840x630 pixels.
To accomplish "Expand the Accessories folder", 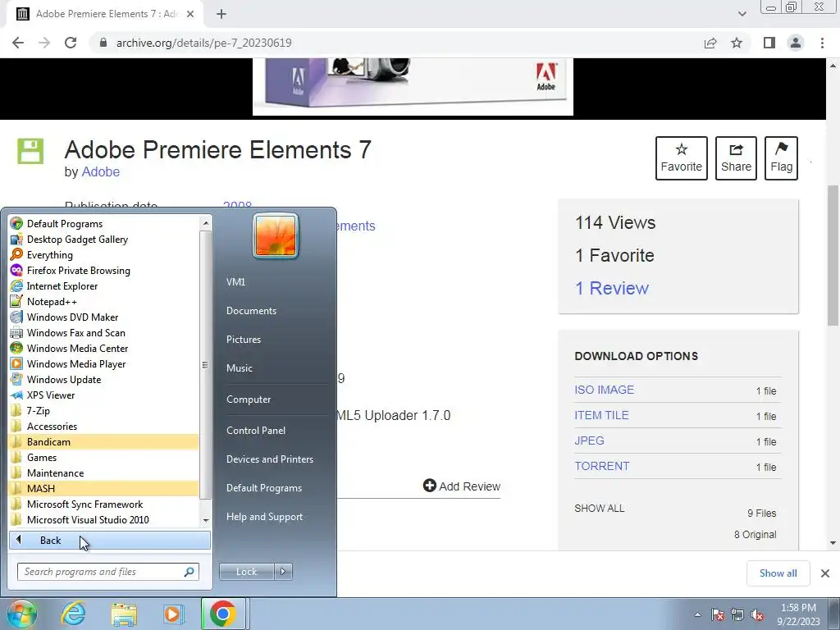I will (104, 426).
